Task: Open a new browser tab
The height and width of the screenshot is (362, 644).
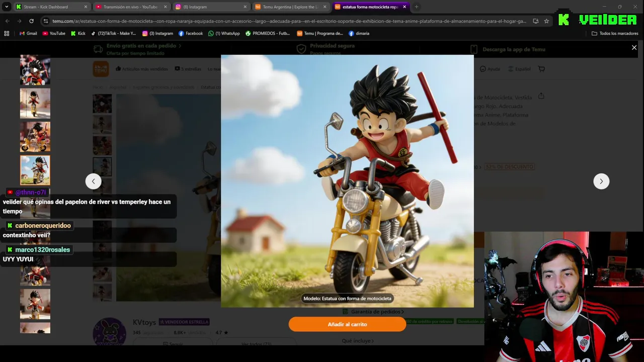Action: click(417, 7)
